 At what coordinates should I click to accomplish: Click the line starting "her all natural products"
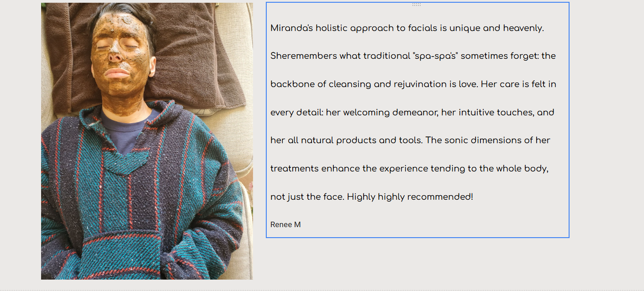click(410, 140)
